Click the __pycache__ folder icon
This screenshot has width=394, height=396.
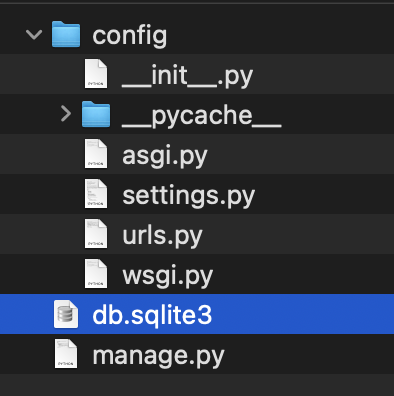click(96, 114)
